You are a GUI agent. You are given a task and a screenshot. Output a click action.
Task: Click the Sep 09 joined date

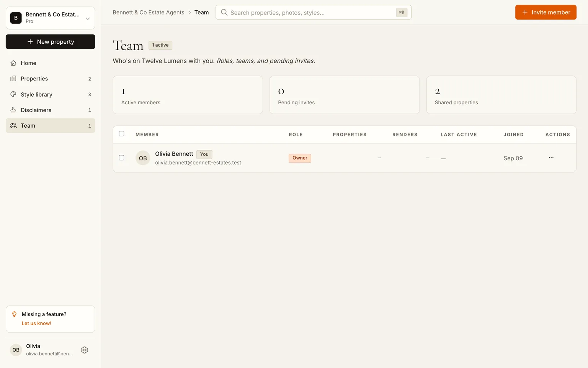(513, 158)
